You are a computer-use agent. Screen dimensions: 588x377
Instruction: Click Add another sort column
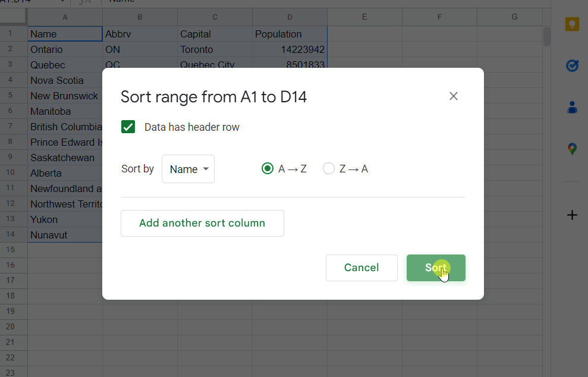202,223
